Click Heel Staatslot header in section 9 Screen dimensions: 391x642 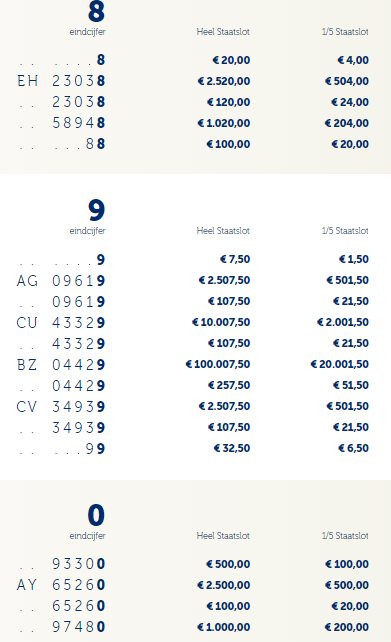click(223, 231)
